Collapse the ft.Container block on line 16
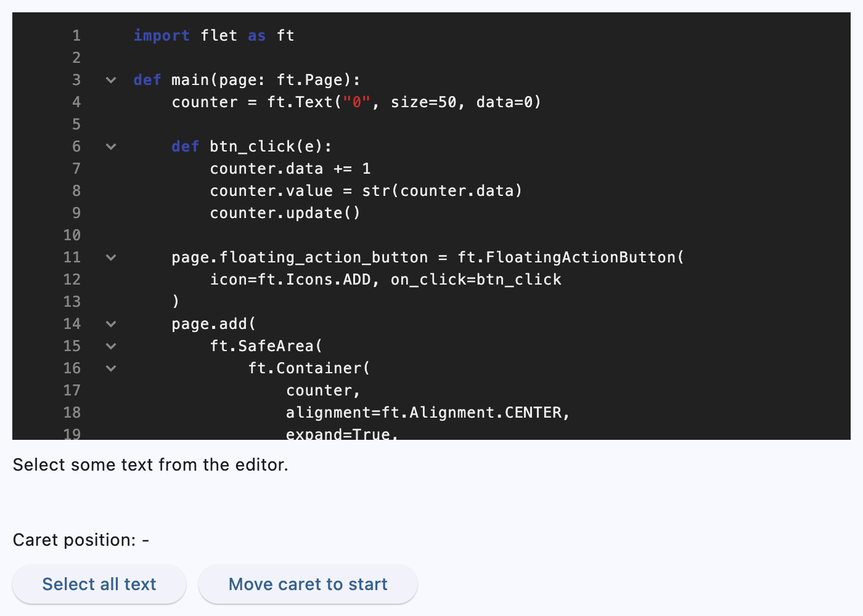This screenshot has width=863, height=616. click(x=110, y=368)
